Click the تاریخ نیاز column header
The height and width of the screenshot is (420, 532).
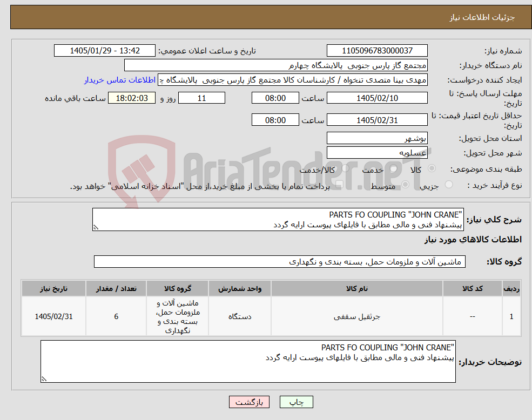pos(53,288)
